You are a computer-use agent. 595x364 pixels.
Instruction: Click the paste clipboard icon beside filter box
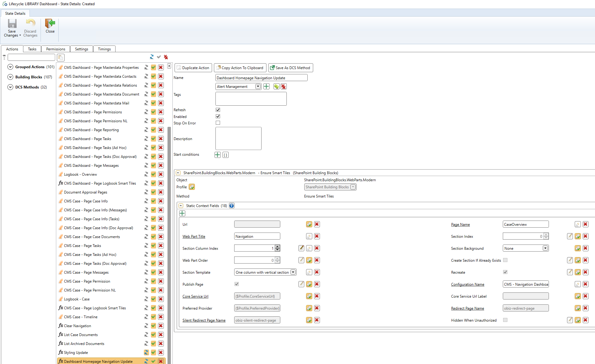61,57
